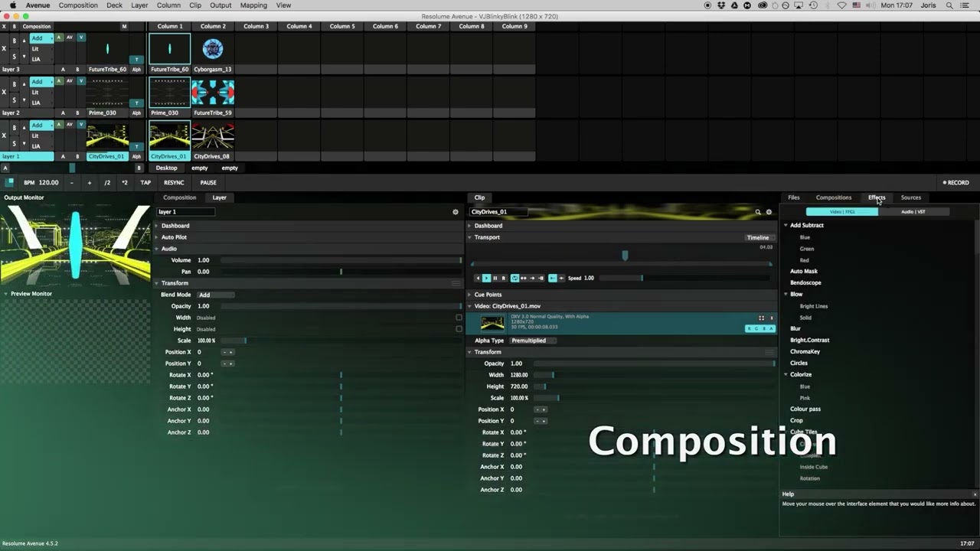Toggle the AV button on layer 2
The image size is (980, 551).
(x=70, y=81)
